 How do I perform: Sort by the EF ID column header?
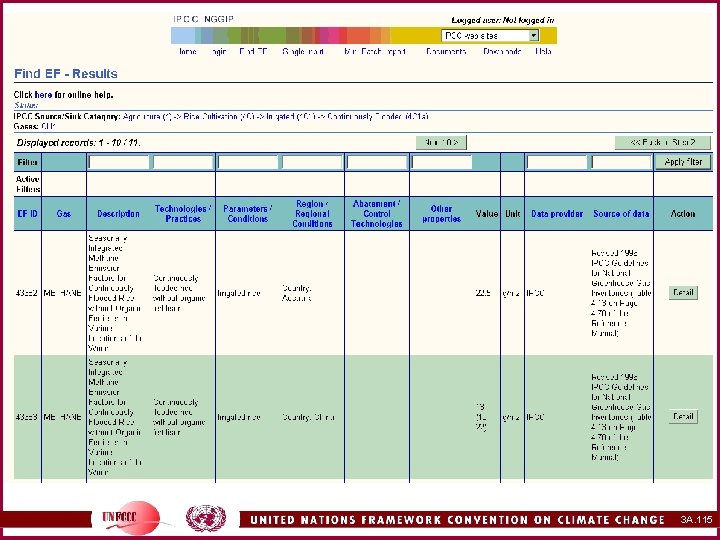point(28,214)
